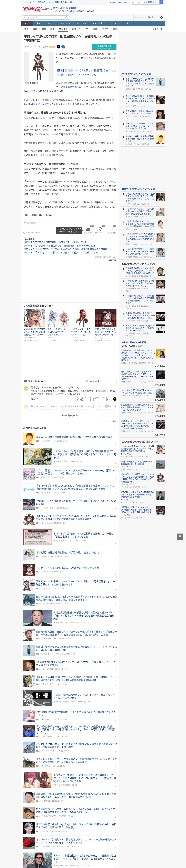Screen dimensions: 186x868
Task: Open settings gear icon in header
Action: click(161, 18)
